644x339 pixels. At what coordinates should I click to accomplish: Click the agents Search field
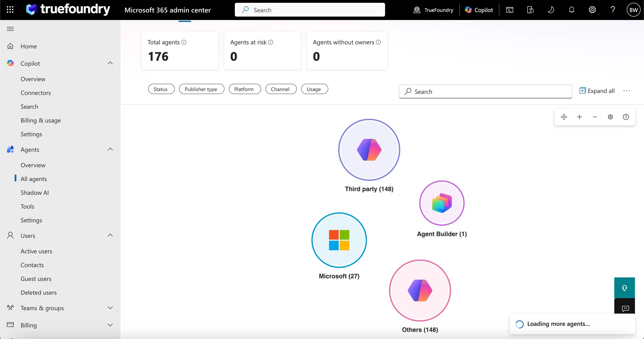(485, 92)
